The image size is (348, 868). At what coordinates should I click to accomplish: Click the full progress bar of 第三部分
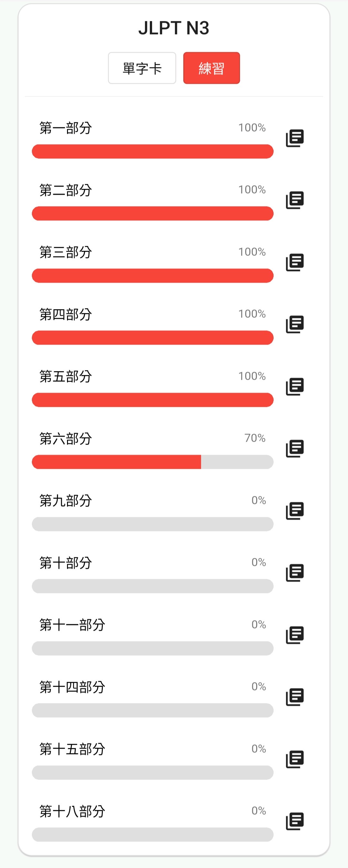click(x=152, y=276)
